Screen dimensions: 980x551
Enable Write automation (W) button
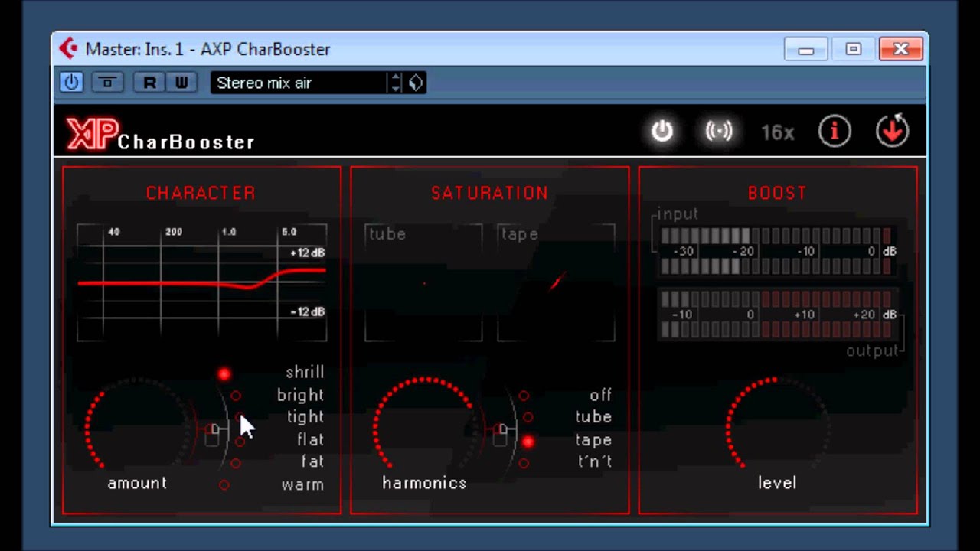pos(181,82)
